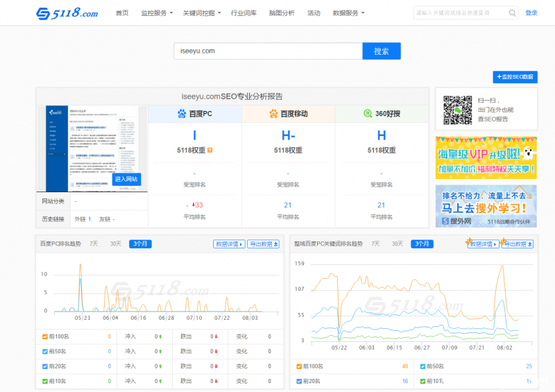Click the 外链 count value 1
This screenshot has width=555, height=392.
[89, 219]
